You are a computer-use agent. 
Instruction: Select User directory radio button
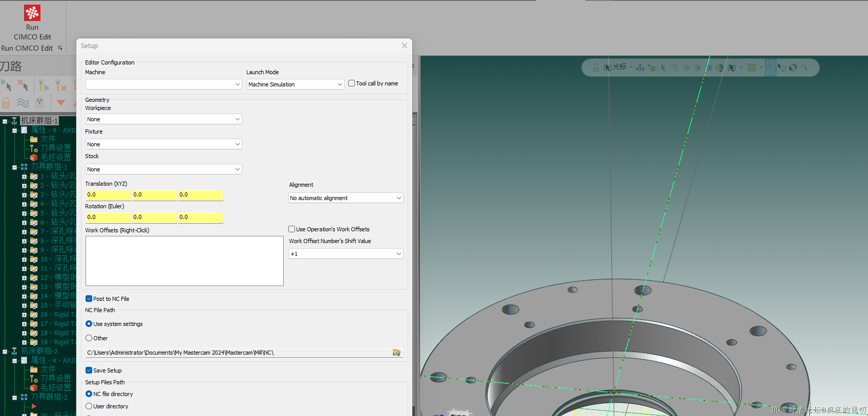coord(89,406)
